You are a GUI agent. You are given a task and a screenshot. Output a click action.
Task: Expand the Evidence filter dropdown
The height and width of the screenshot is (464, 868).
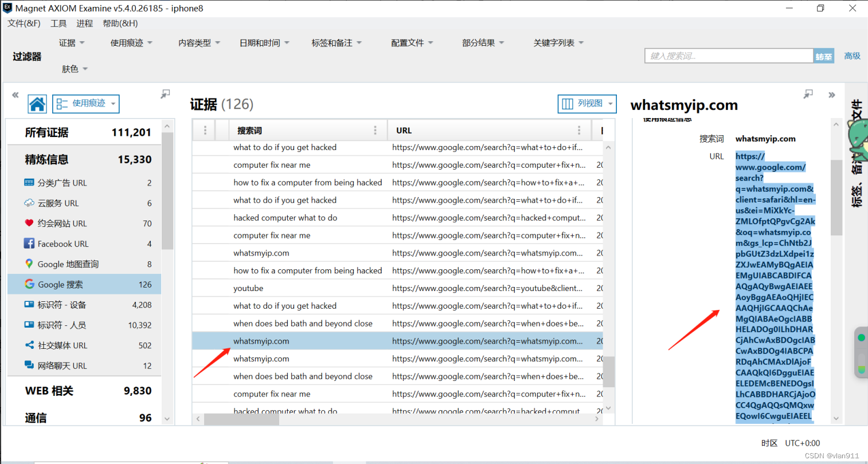(72, 43)
